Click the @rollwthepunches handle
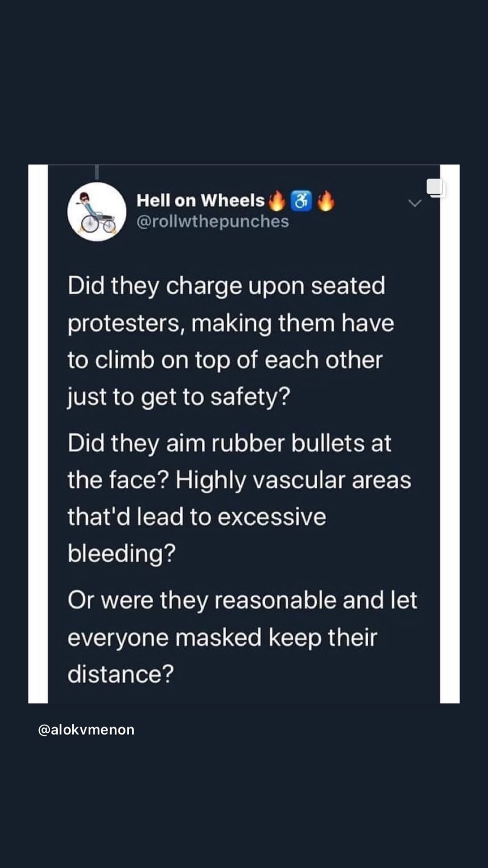The width and height of the screenshot is (488, 868). point(212,222)
